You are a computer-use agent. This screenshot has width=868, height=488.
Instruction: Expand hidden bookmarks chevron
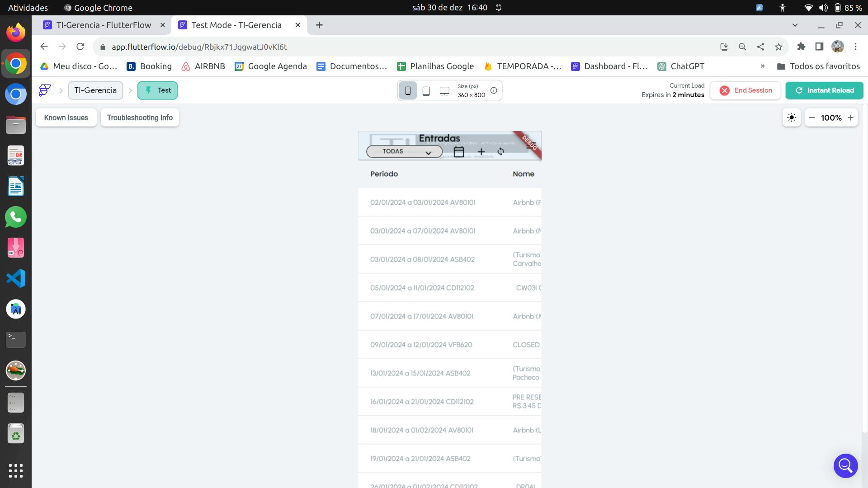763,66
